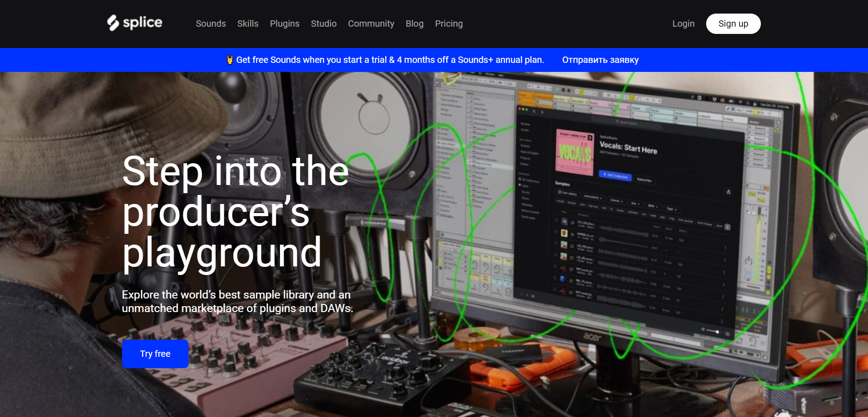Click the Splice logo
This screenshot has width=868, height=417.
(x=135, y=23)
